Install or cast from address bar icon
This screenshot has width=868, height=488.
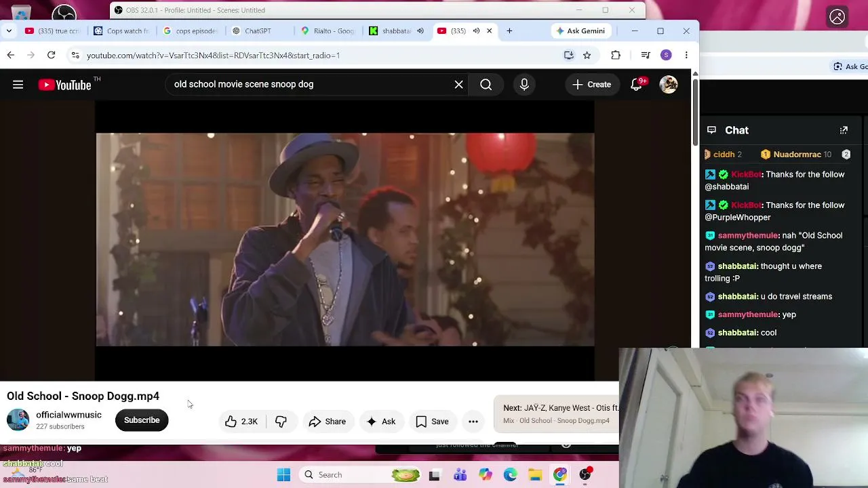[569, 55]
